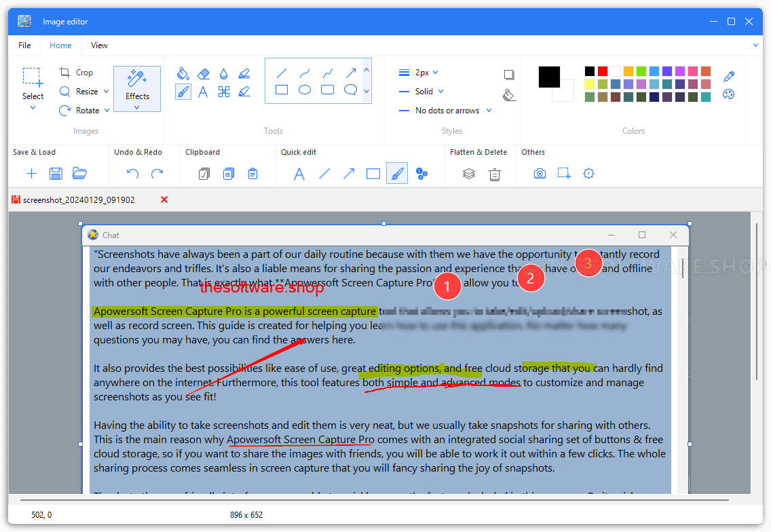Choose the pixelate mosaic grid tool

[x=224, y=92]
